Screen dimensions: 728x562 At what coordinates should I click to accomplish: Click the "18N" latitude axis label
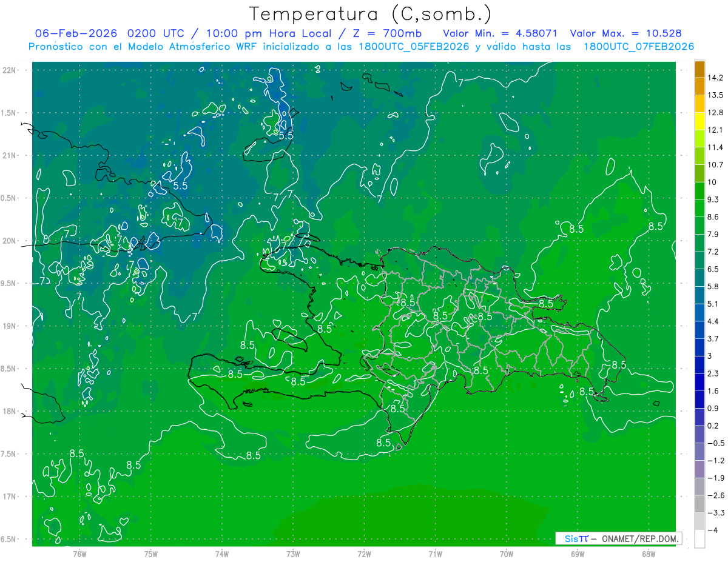click(x=9, y=411)
